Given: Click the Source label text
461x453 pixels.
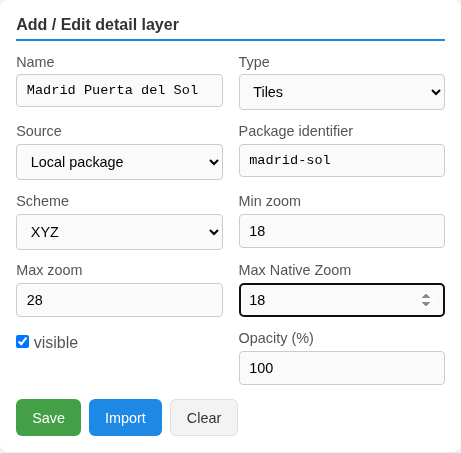Looking at the screenshot, I should click(x=39, y=131).
